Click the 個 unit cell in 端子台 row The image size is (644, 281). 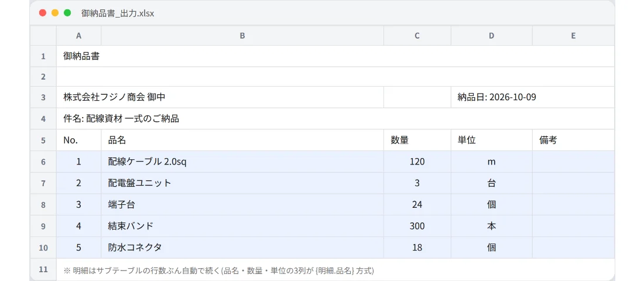pos(492,204)
